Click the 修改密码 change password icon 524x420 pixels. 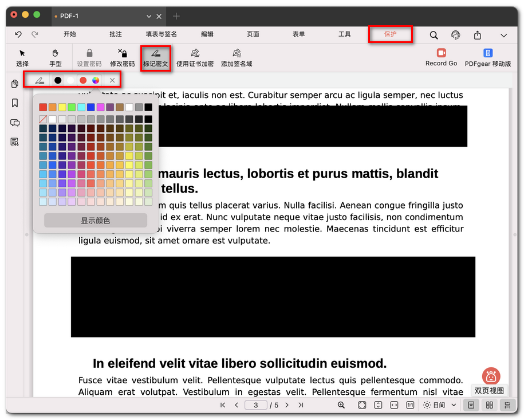point(123,57)
